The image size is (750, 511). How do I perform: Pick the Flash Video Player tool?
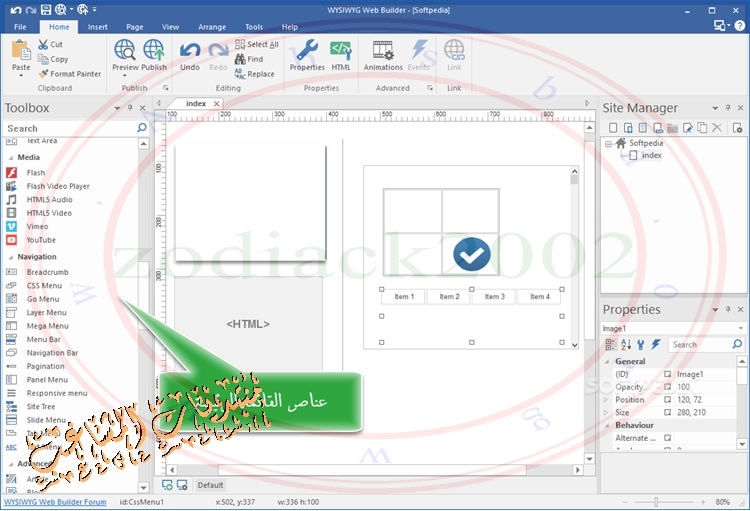click(58, 186)
